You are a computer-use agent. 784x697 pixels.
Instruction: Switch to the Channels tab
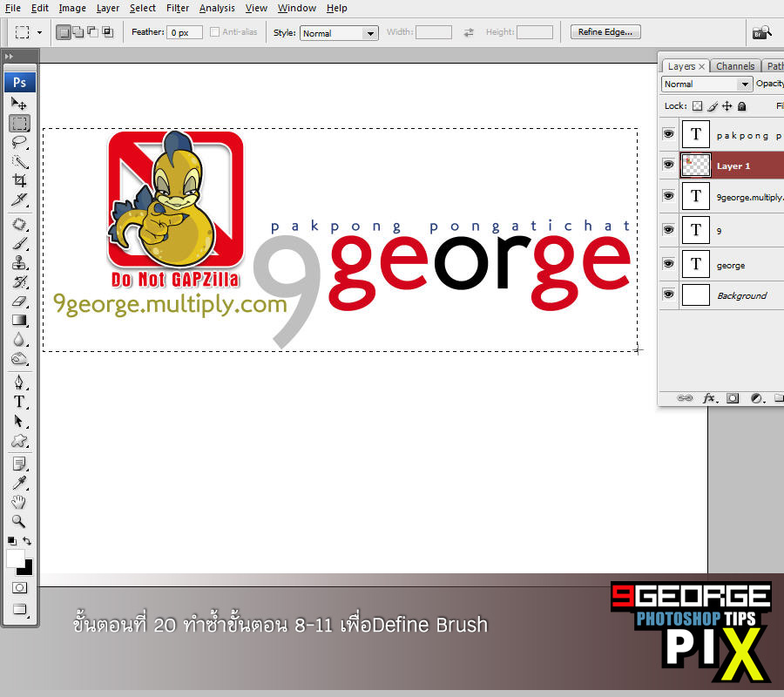pos(735,66)
